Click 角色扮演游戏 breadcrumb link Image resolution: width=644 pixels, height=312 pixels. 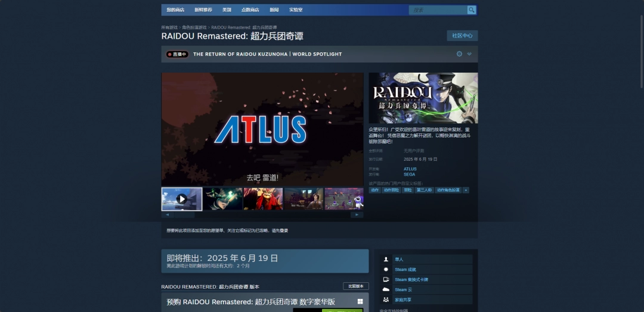point(194,27)
